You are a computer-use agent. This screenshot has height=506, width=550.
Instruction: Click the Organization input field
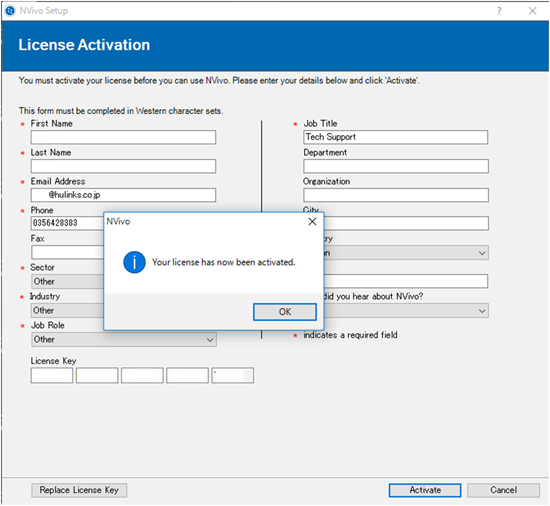[x=396, y=195]
